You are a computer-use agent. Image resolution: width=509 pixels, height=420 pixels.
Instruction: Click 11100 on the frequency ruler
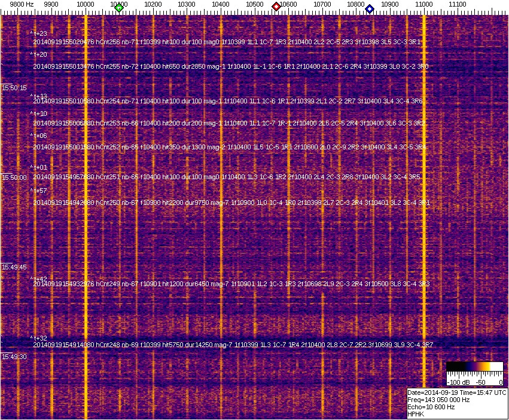tap(458, 4)
